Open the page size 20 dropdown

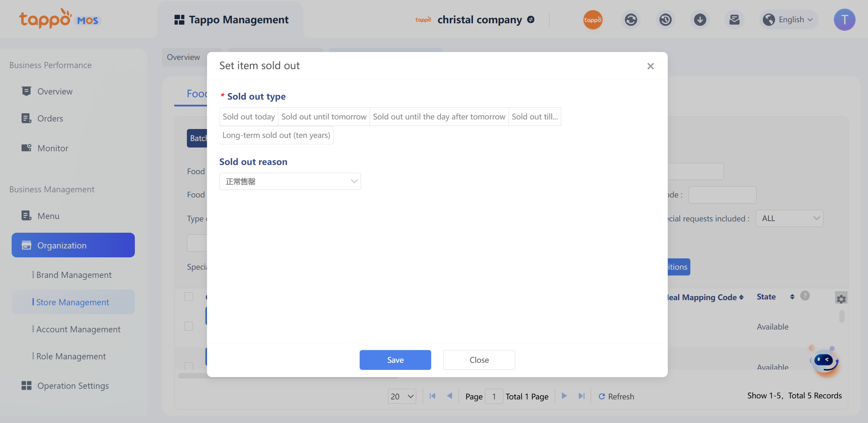(x=402, y=396)
